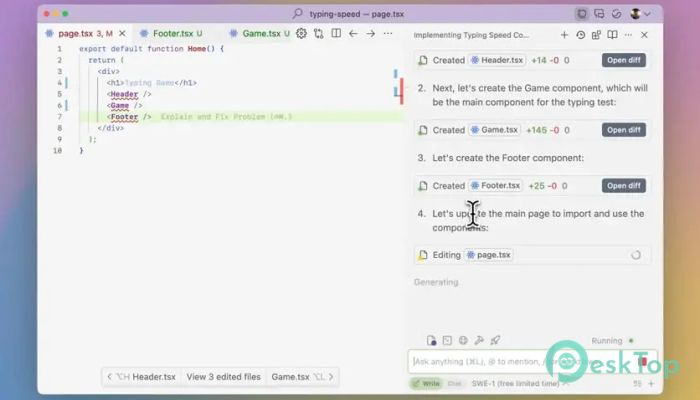Click the Header.tsx file chip

(497, 60)
